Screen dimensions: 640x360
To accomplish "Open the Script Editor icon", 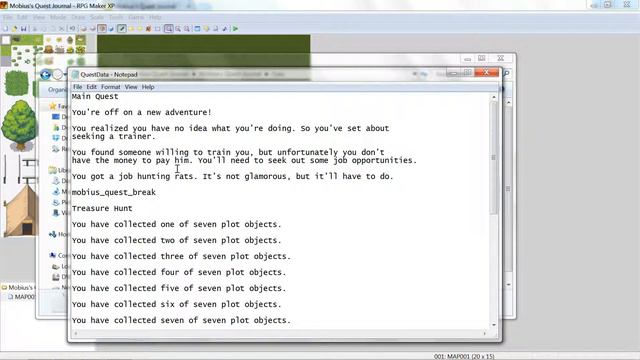I will [x=216, y=29].
